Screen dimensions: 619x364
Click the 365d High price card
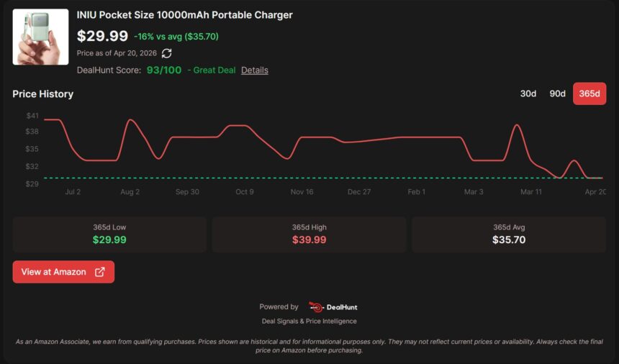pos(309,235)
